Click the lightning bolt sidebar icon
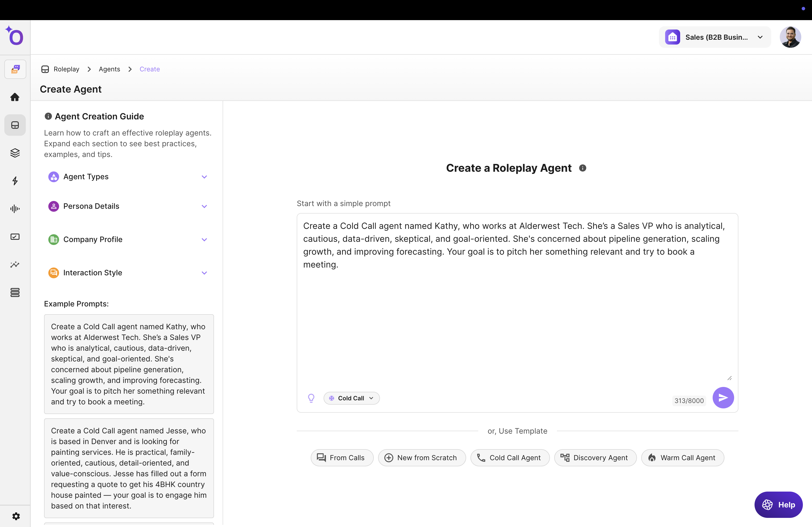The width and height of the screenshot is (812, 527). (15, 181)
